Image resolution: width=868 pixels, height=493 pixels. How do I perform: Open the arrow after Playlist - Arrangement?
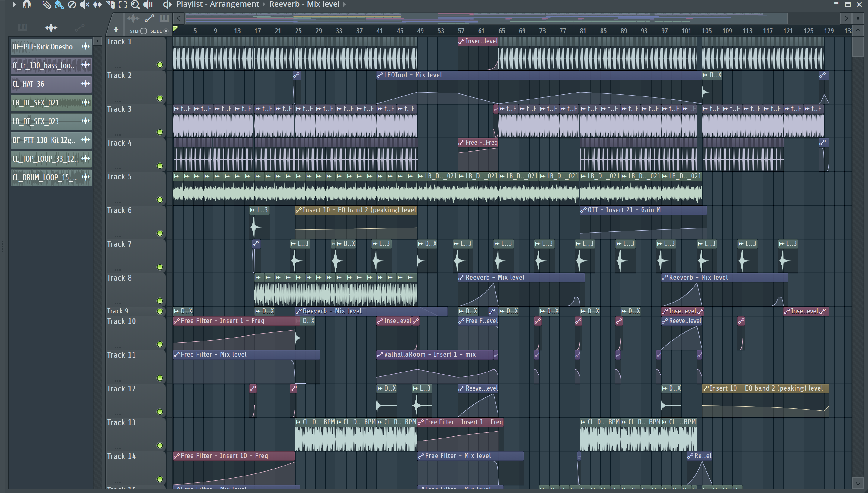264,5
